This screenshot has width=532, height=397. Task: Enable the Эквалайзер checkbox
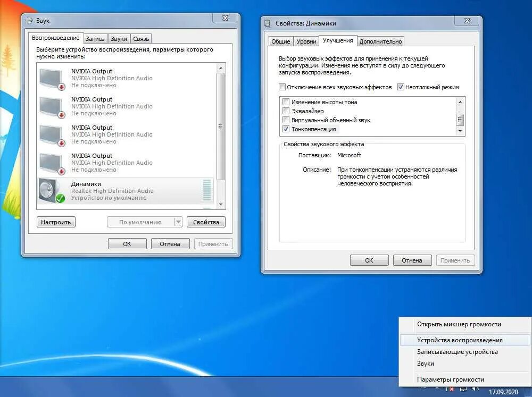tap(286, 111)
